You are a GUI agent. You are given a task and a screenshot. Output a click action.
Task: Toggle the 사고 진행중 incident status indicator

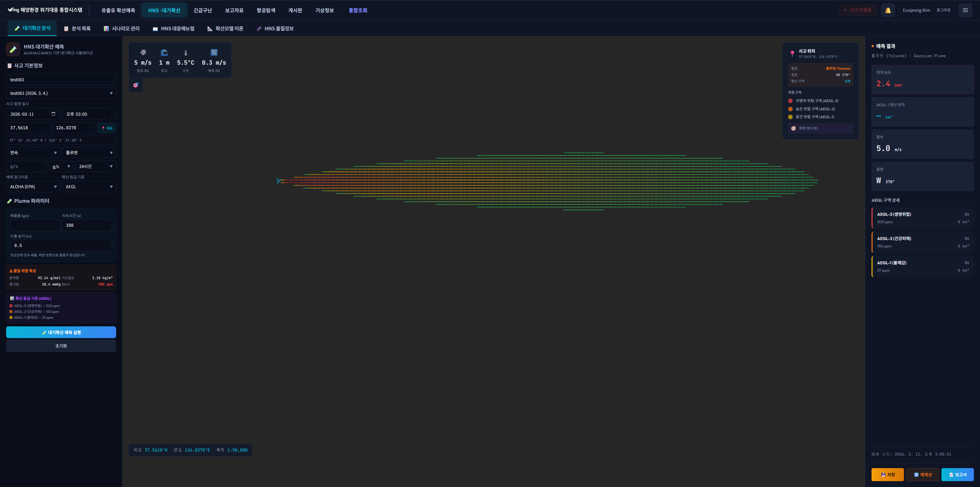(x=857, y=10)
